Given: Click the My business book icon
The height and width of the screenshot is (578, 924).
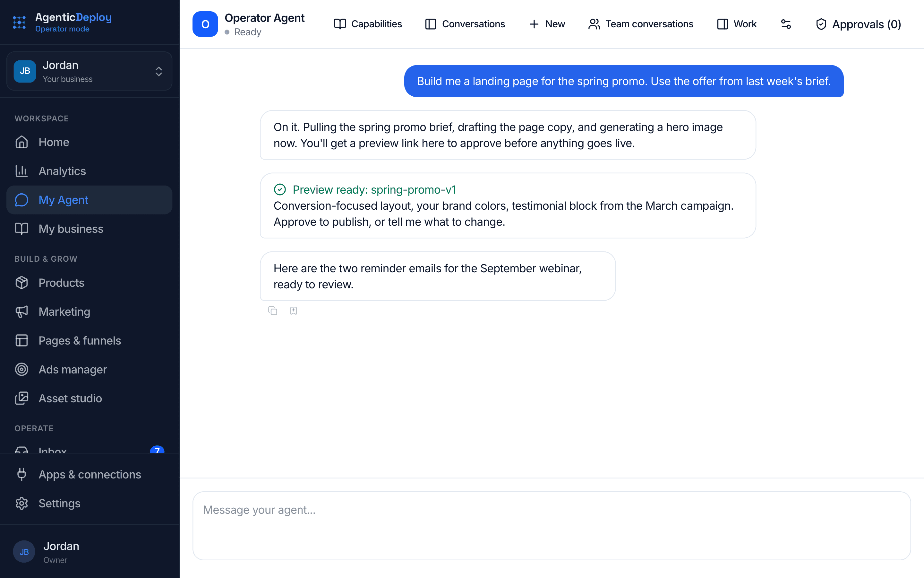Looking at the screenshot, I should (x=22, y=229).
